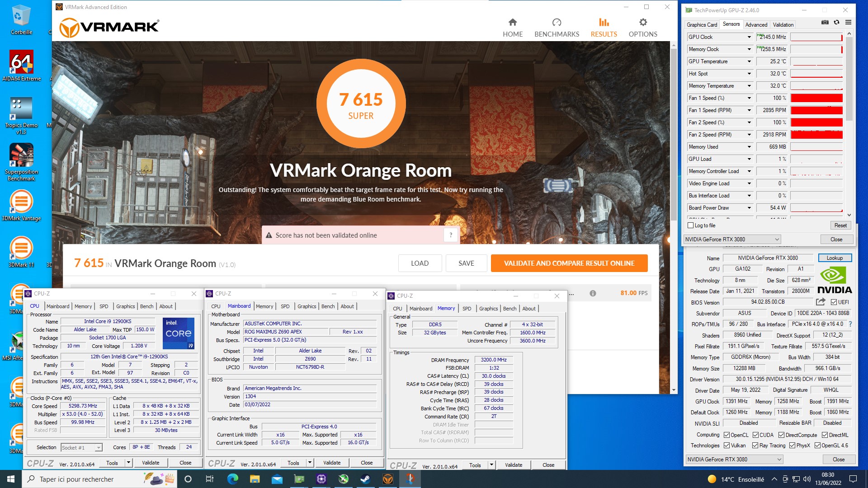Viewport: 868px width, 488px height.
Task: Open the VRMark HOME page
Action: click(513, 28)
